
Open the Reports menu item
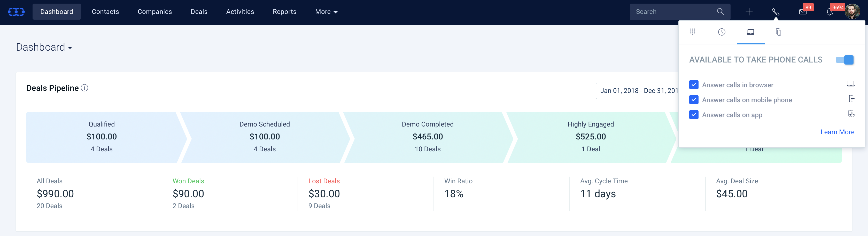pyautogui.click(x=284, y=12)
